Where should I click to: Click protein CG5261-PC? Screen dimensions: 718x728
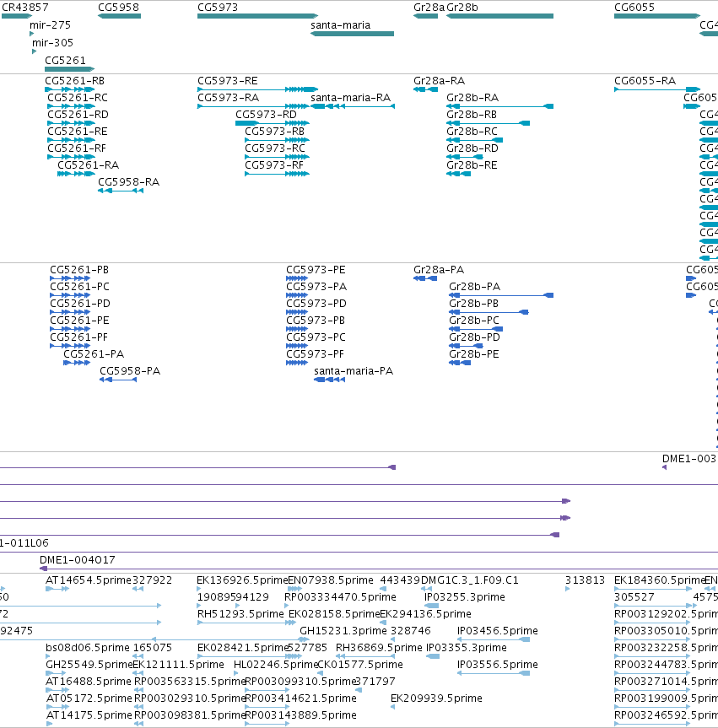[80, 287]
